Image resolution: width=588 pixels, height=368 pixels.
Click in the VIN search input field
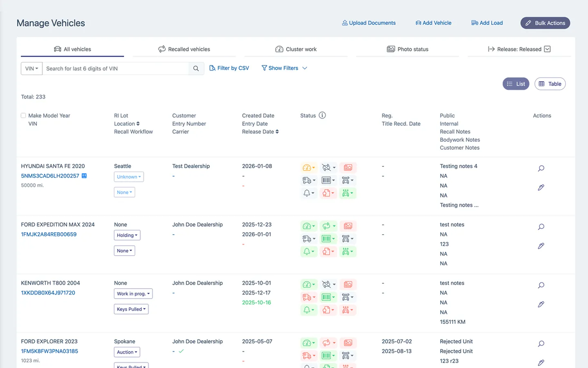[116, 69]
